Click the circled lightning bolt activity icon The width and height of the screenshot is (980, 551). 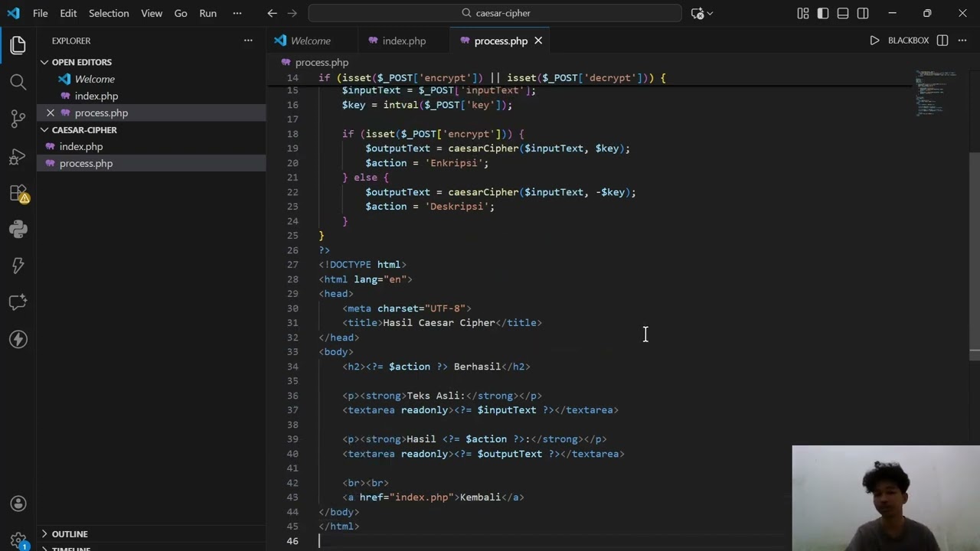(18, 339)
